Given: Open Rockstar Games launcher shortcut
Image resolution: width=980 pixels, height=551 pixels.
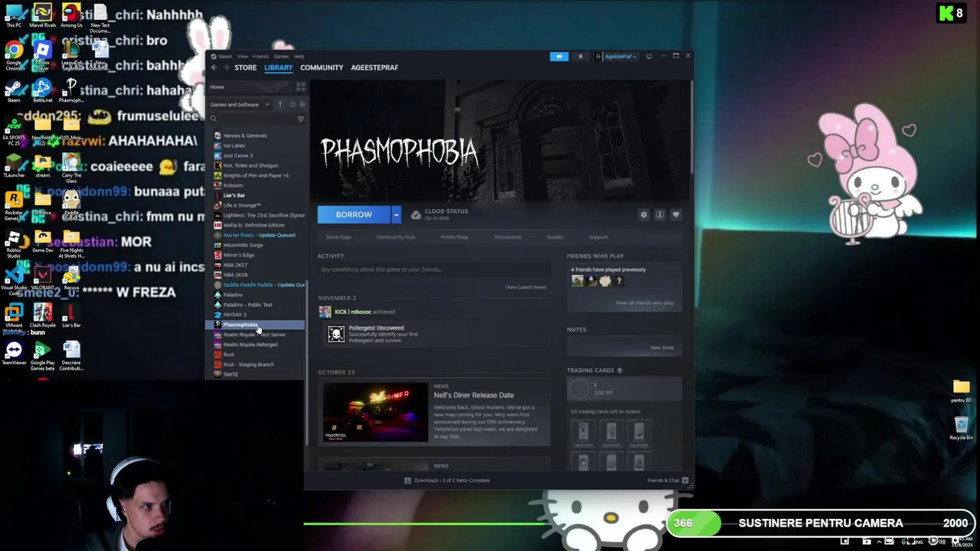Looking at the screenshot, I should [14, 204].
